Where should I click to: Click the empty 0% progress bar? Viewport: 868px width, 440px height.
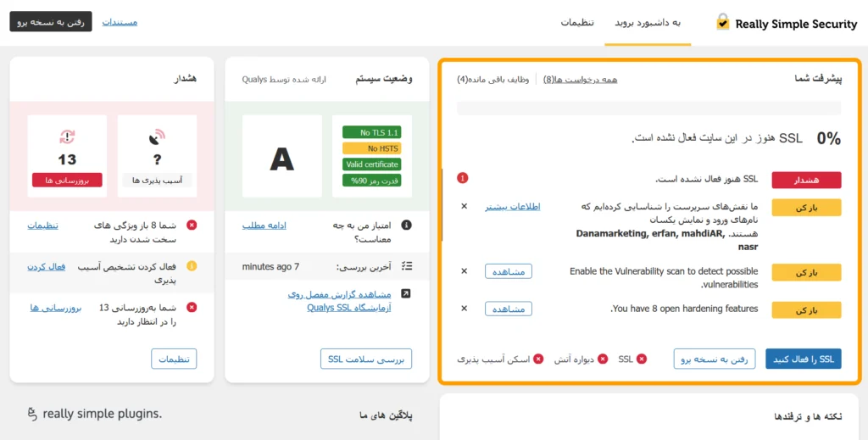click(x=648, y=108)
